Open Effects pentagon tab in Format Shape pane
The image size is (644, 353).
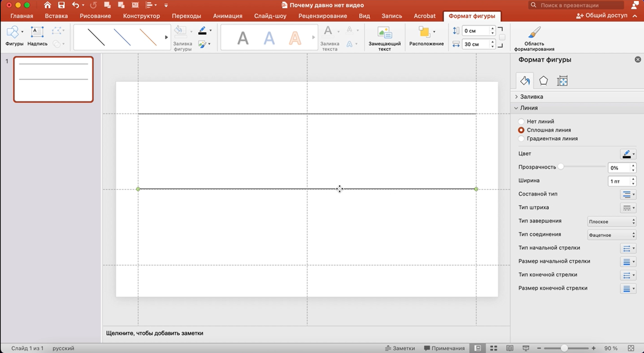tap(544, 81)
